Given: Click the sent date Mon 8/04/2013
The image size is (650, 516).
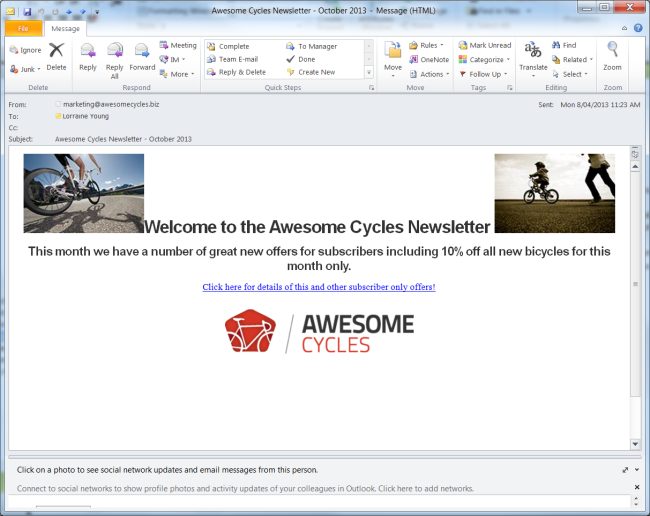Looking at the screenshot, I should (x=600, y=105).
